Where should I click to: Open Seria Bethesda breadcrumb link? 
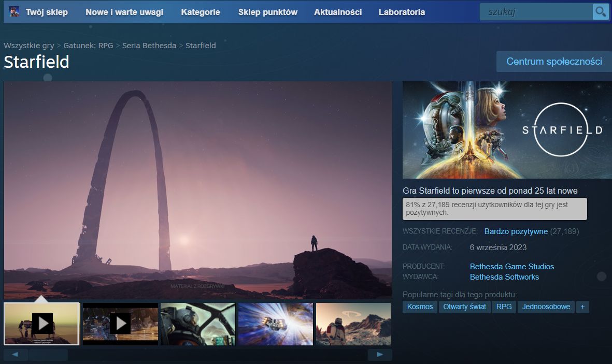[x=149, y=45]
